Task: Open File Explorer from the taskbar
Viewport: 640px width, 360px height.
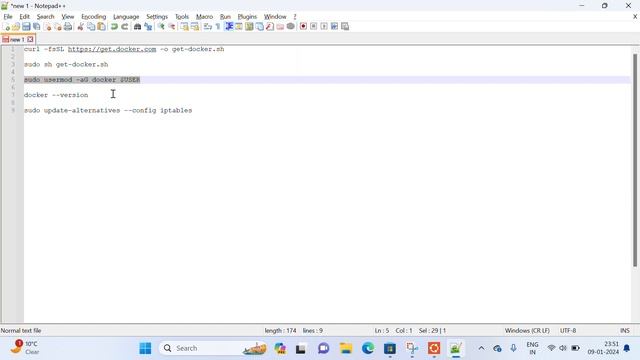Action: coord(346,348)
